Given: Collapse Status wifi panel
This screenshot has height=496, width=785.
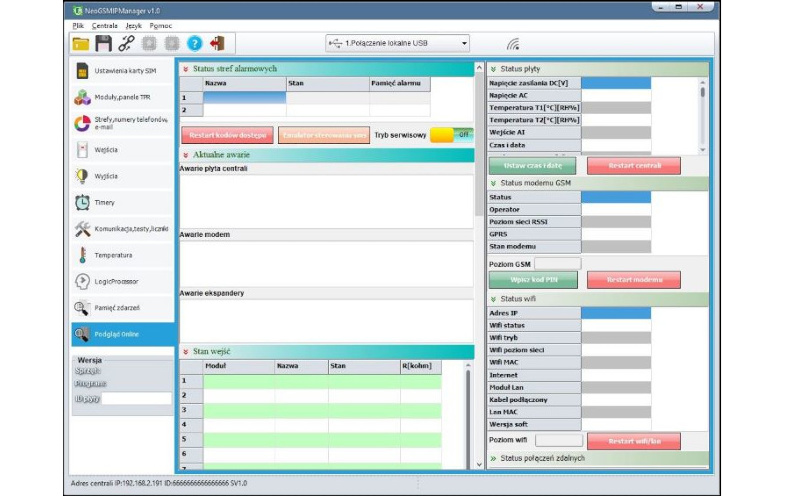Looking at the screenshot, I should pos(493,299).
